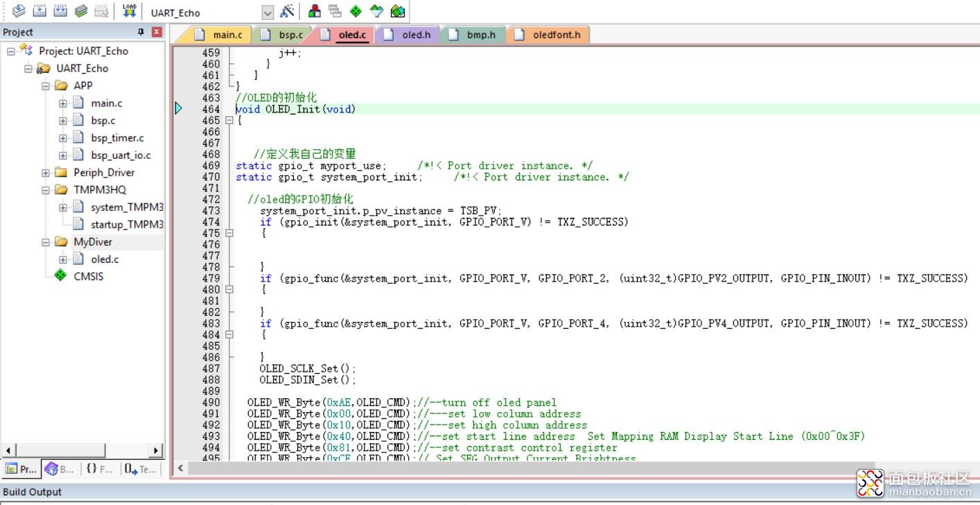The width and height of the screenshot is (980, 505).
Task: Click OLED_SCLK_Set() call on line 487
Action: (308, 368)
